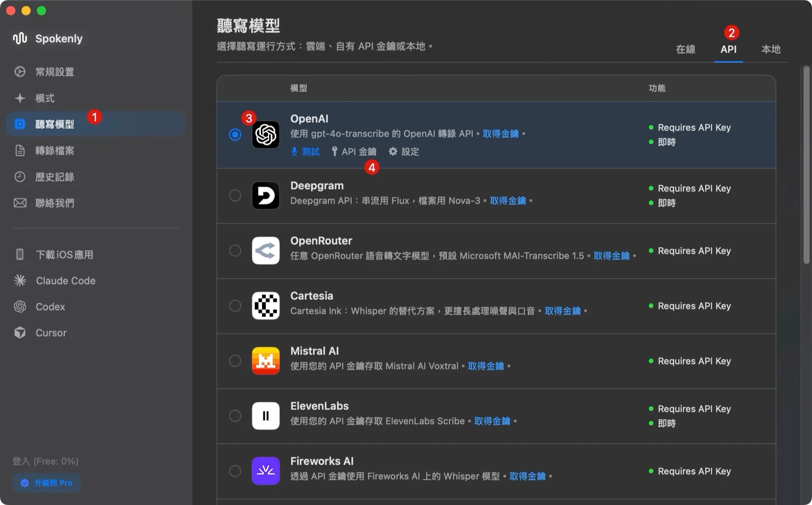Click the 模式 sparkle icon
Viewport: 812px width, 505px height.
tap(20, 98)
